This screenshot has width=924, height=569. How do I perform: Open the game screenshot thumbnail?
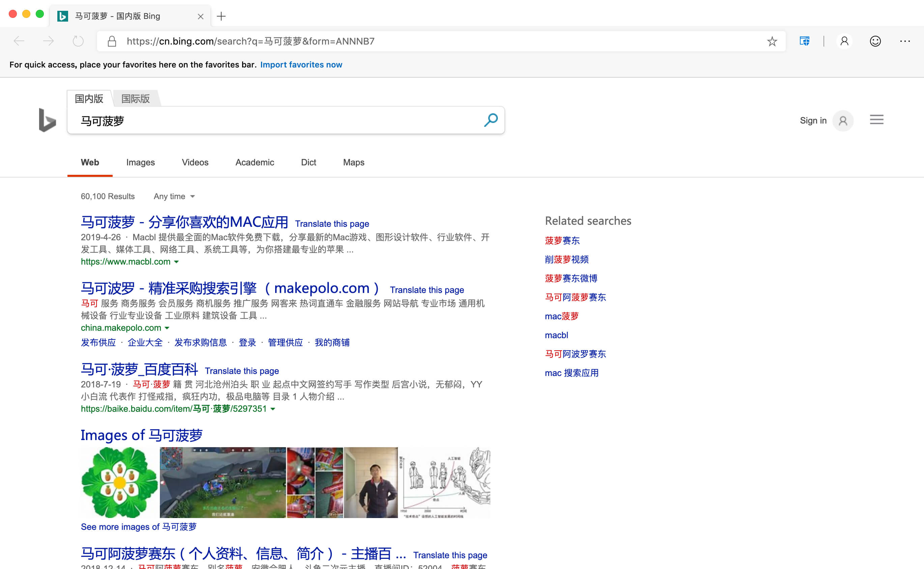223,483
